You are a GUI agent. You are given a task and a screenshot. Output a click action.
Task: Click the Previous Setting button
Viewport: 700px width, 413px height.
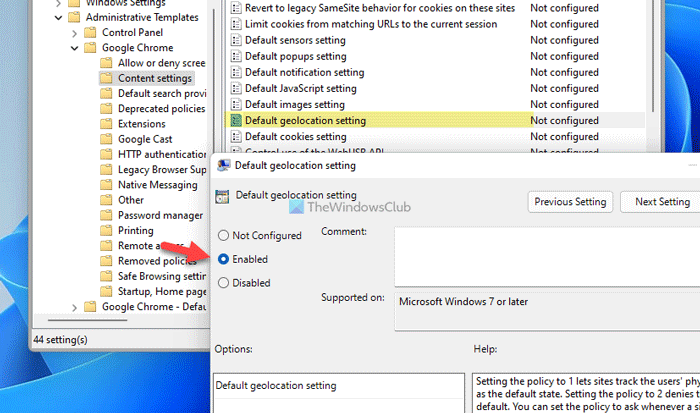570,202
